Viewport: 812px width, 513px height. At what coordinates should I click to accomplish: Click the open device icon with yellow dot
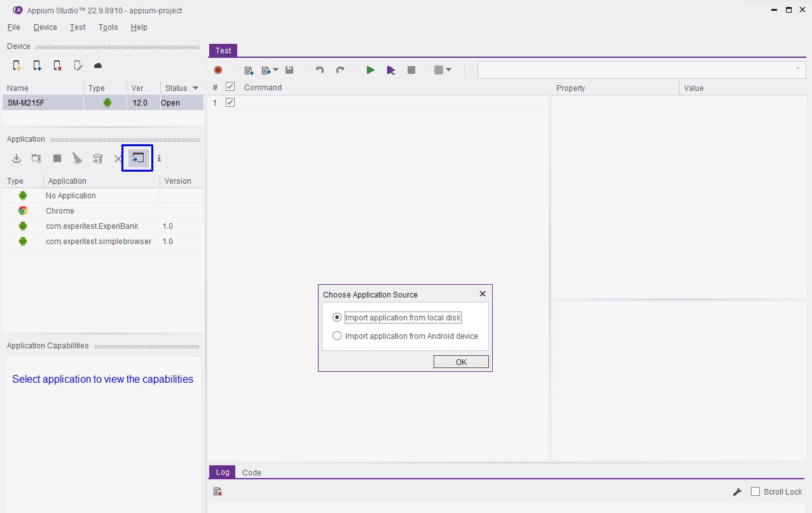tap(17, 65)
